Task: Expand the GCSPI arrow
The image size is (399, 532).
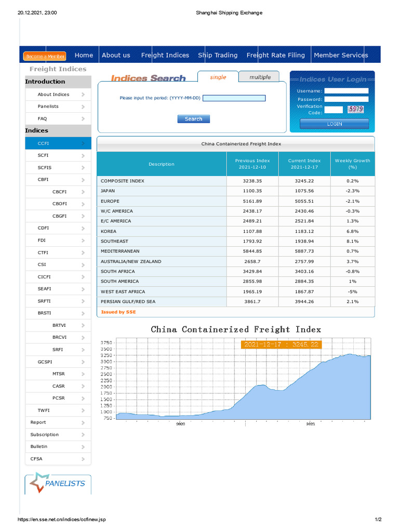Action: 83,362
